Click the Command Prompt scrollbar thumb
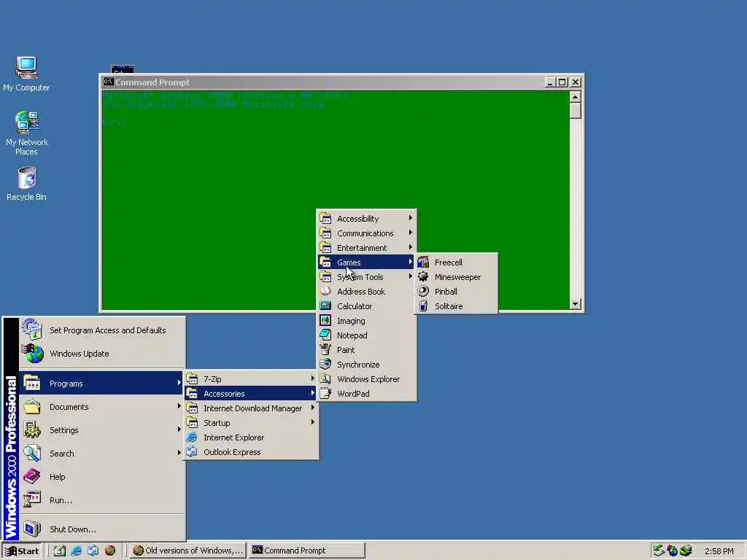The width and height of the screenshot is (747, 560). 576,111
